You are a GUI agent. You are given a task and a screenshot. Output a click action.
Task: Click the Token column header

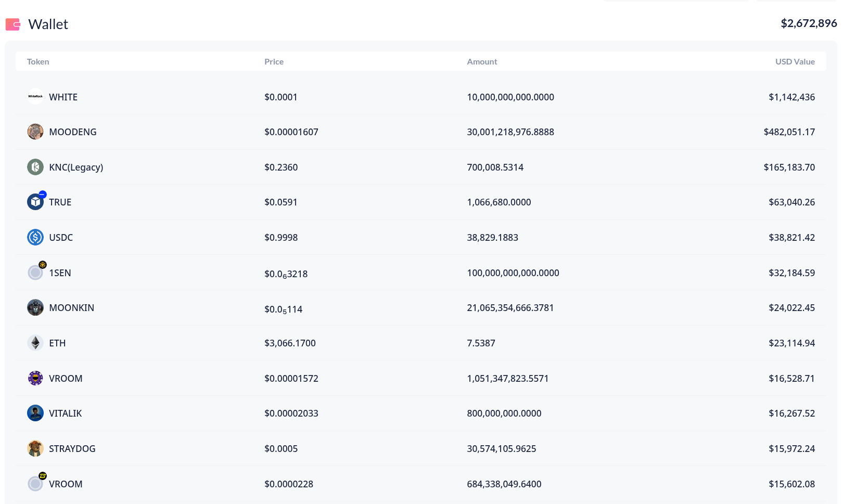37,61
